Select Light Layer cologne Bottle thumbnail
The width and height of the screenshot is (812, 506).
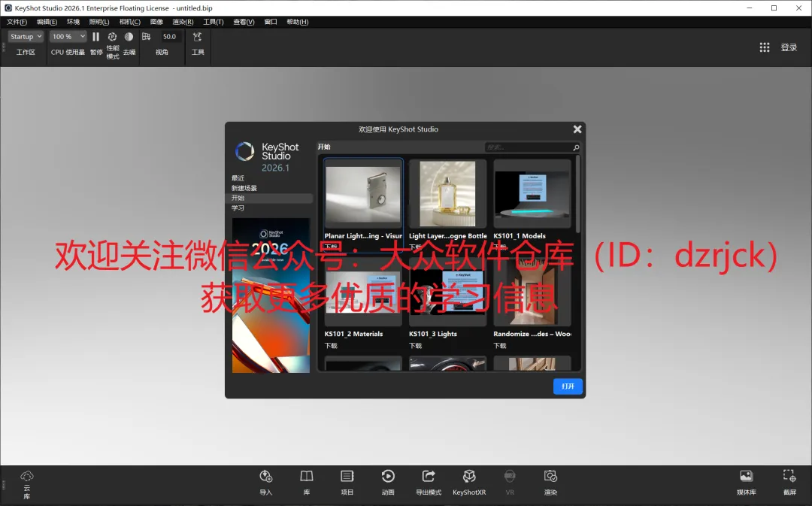447,194
